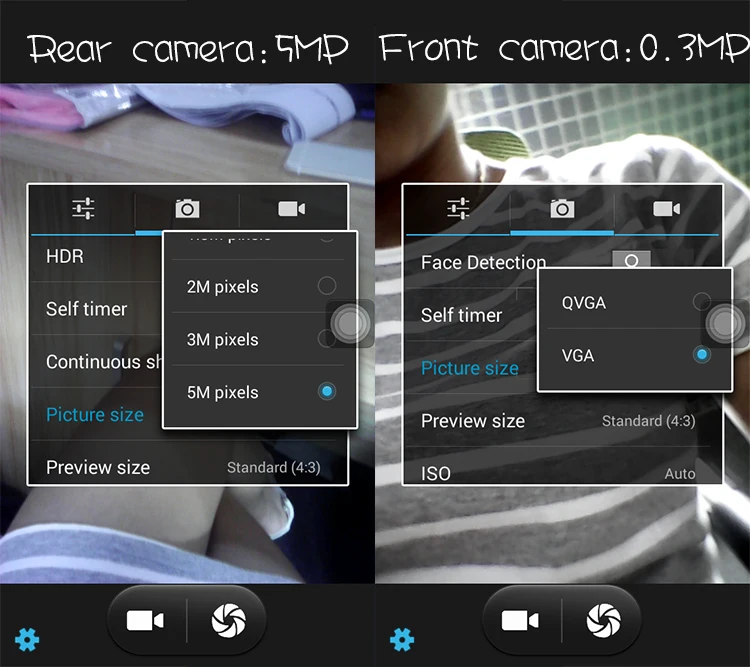Tap floating assistive button on rear camera screen
Image resolution: width=750 pixels, height=667 pixels.
[350, 324]
